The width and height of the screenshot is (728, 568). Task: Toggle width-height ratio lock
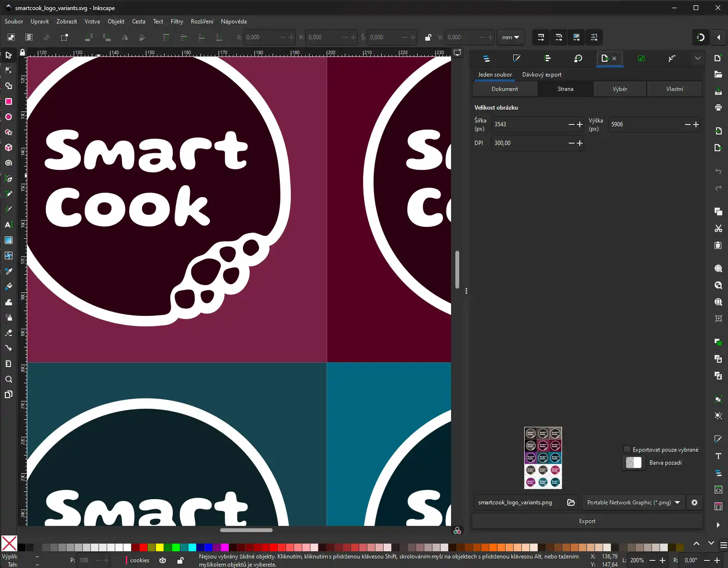(428, 37)
